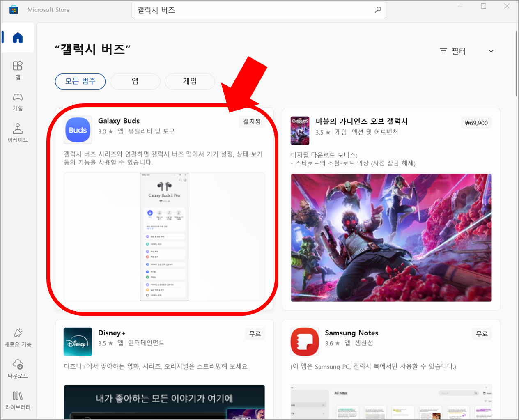Open 다운로드 in sidebar
Screen dimensions: 519x420
pyautogui.click(x=18, y=369)
